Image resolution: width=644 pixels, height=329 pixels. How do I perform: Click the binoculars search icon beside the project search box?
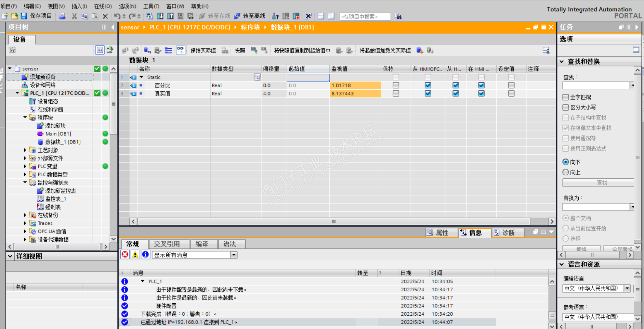(398, 16)
